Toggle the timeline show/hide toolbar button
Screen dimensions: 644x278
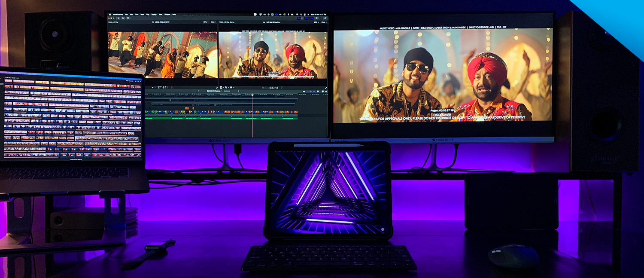point(311,18)
